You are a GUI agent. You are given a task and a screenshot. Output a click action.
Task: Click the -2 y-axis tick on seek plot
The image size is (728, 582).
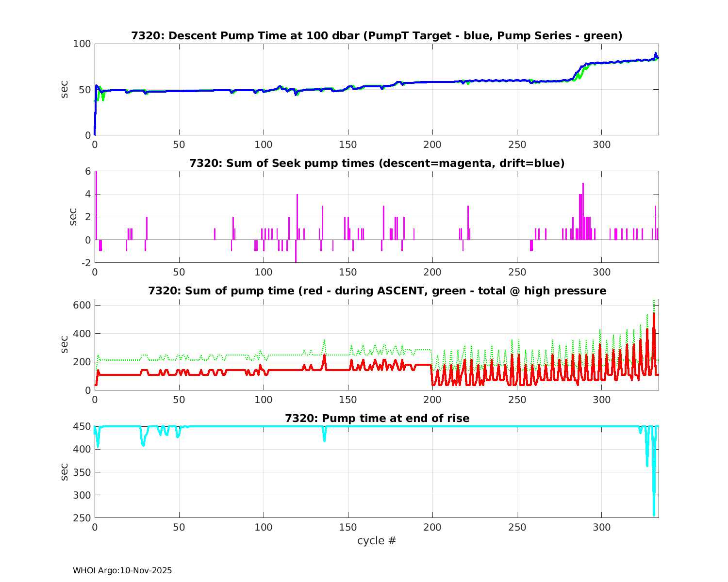pyautogui.click(x=85, y=263)
